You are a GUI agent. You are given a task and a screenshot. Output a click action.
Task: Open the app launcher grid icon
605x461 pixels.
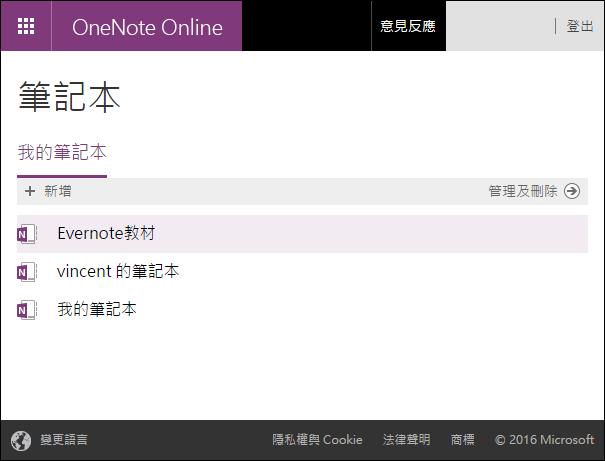tap(26, 26)
